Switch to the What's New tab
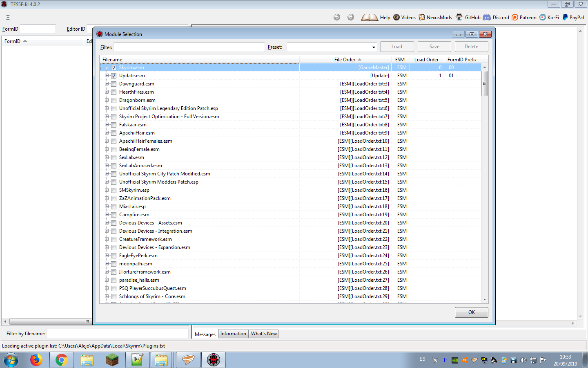The width and height of the screenshot is (588, 368). pos(264,334)
